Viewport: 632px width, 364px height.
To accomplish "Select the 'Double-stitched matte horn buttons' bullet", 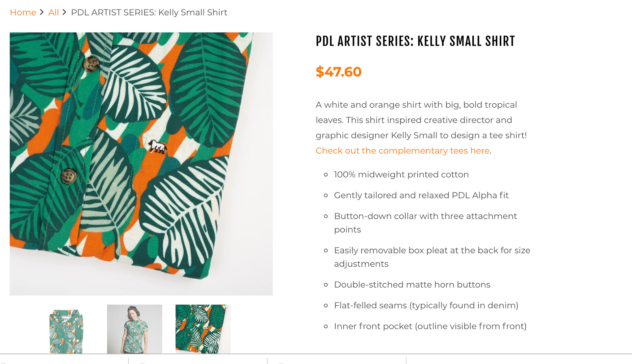I will coord(412,285).
